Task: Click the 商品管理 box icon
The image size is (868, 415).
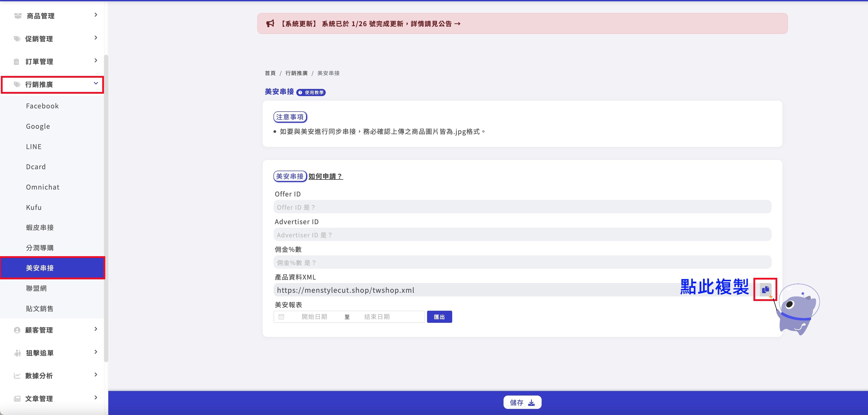Action: pos(18,16)
